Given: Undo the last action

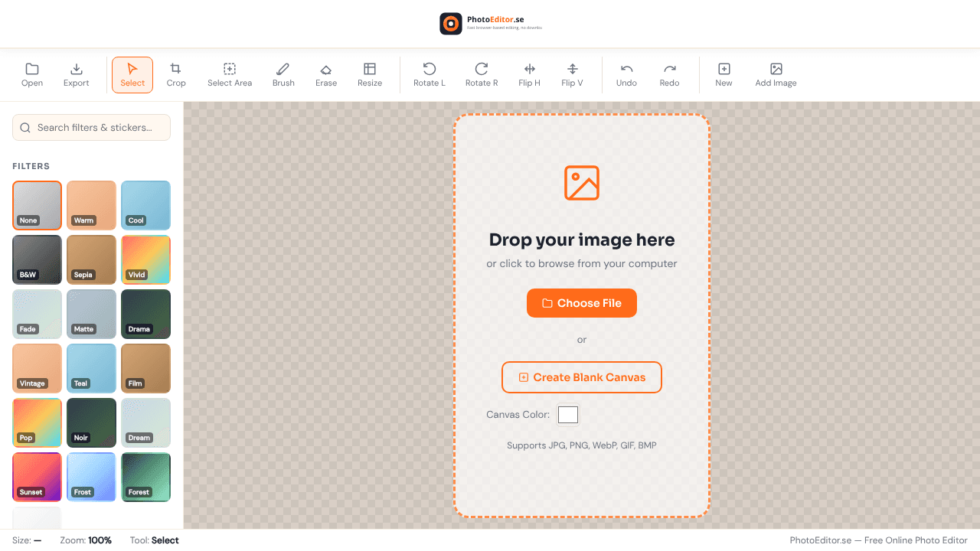Looking at the screenshot, I should 626,75.
